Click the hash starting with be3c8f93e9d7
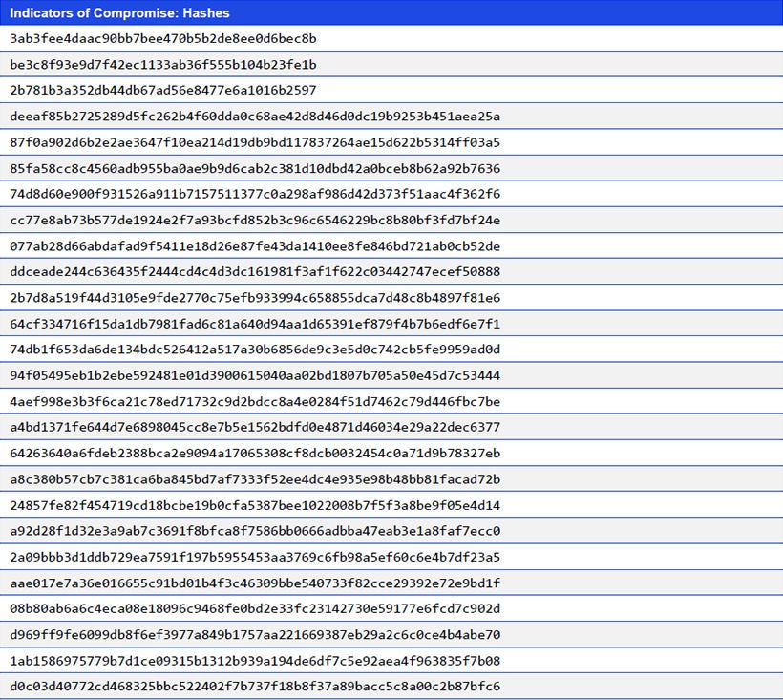Image resolution: width=783 pixels, height=700 pixels. pos(162,64)
